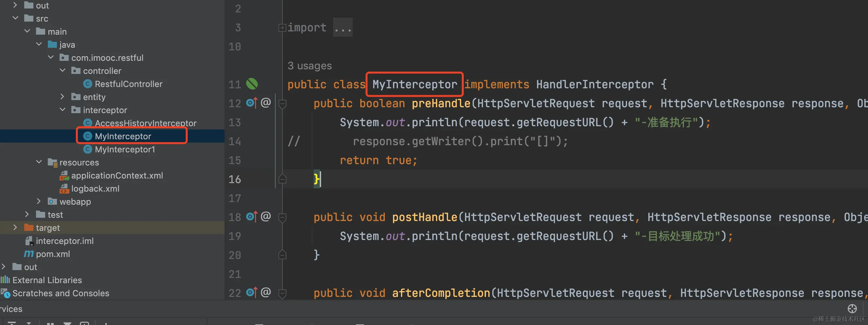The height and width of the screenshot is (325, 868).
Task: Fold the preHandle method at line 12
Action: [282, 104]
